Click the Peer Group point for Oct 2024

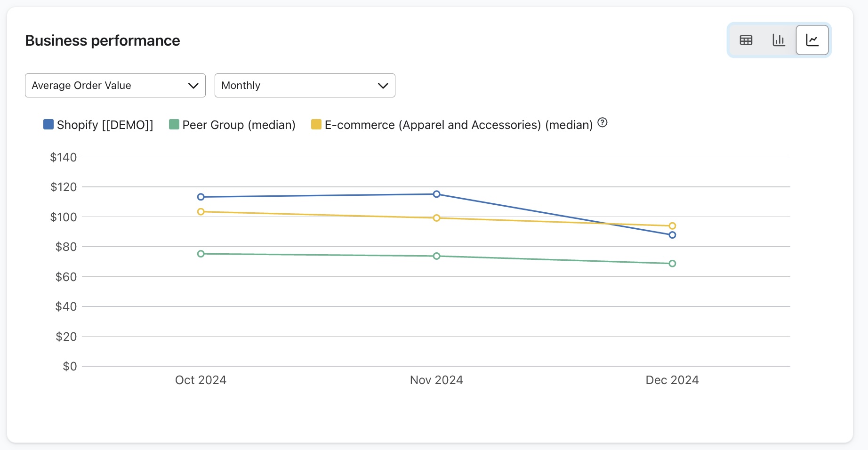click(x=201, y=254)
